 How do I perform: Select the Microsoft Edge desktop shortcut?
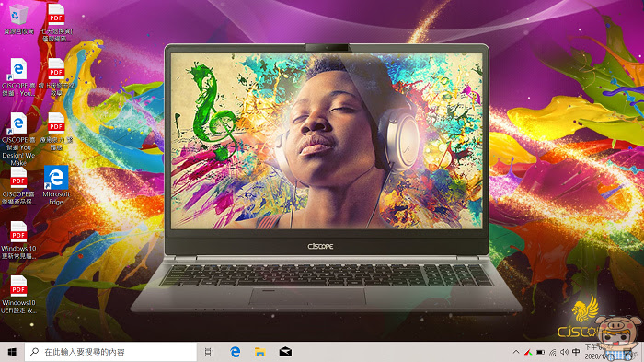click(x=56, y=185)
